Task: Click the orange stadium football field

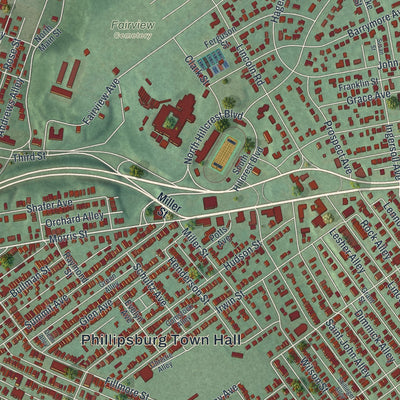Action: [226, 153]
